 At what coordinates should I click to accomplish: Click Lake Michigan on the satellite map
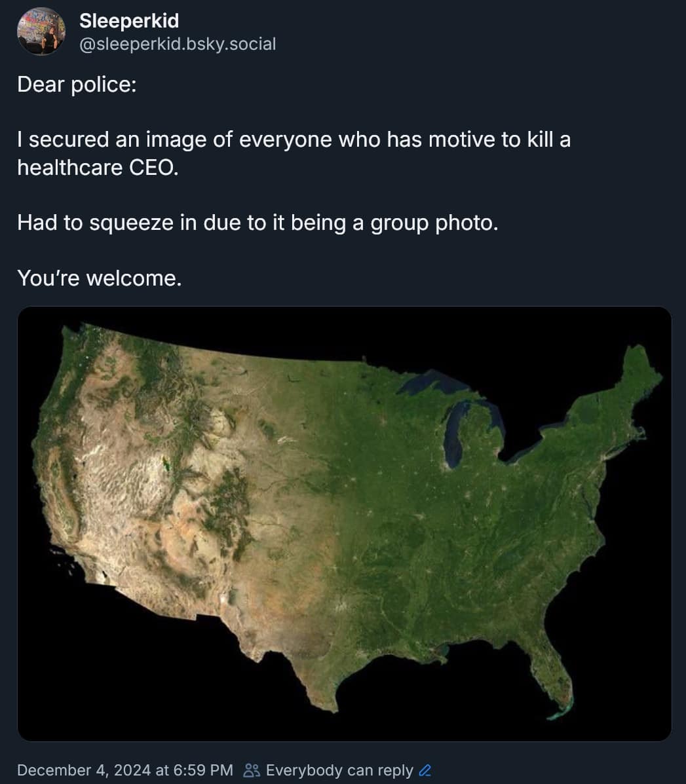[457, 432]
